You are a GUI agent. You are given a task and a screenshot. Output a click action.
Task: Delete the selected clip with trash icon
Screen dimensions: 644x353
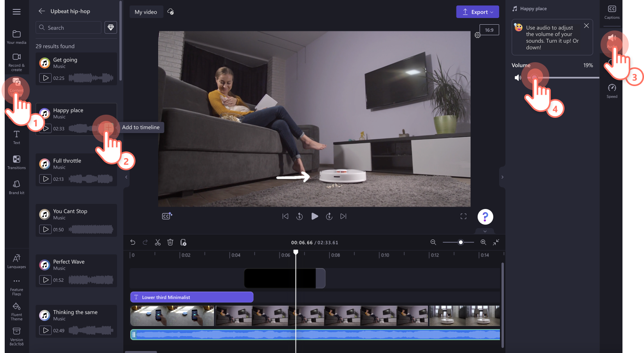(x=170, y=243)
